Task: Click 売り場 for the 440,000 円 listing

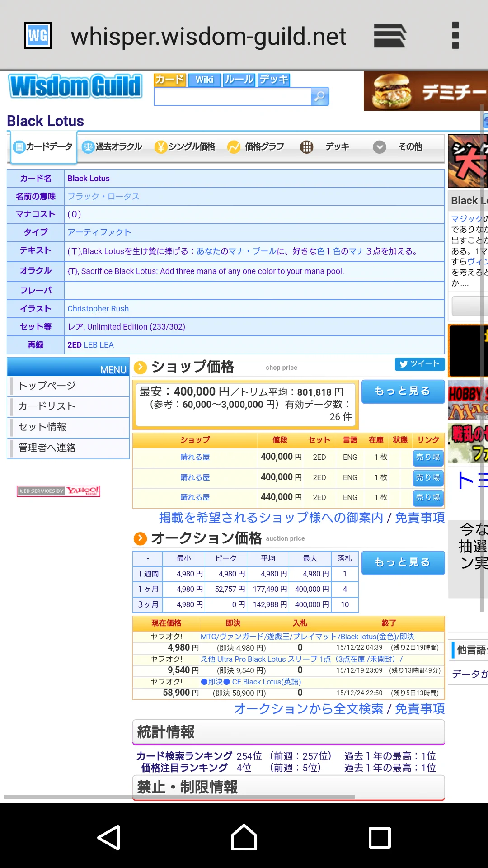Action: click(x=428, y=498)
